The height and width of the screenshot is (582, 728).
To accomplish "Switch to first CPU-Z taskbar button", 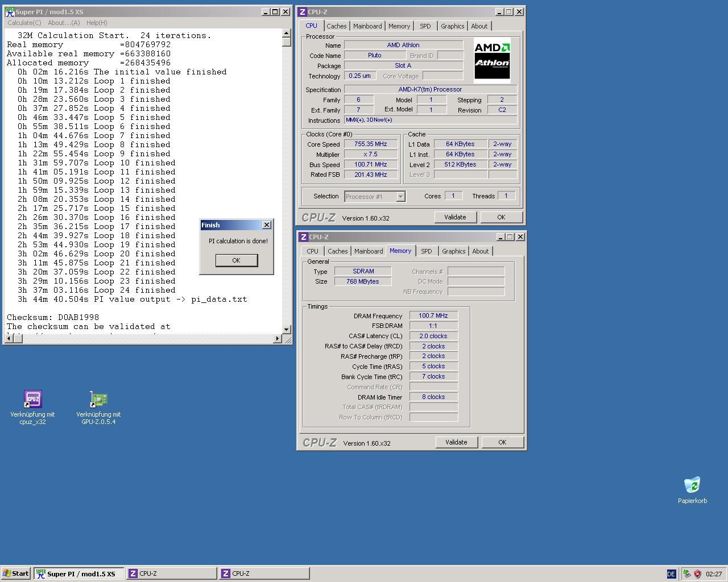I will point(171,573).
